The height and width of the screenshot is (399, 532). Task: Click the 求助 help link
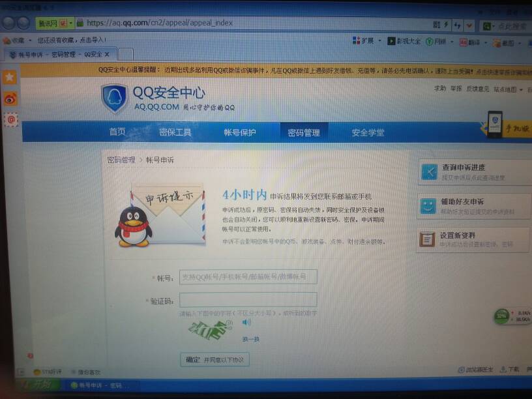coord(440,89)
